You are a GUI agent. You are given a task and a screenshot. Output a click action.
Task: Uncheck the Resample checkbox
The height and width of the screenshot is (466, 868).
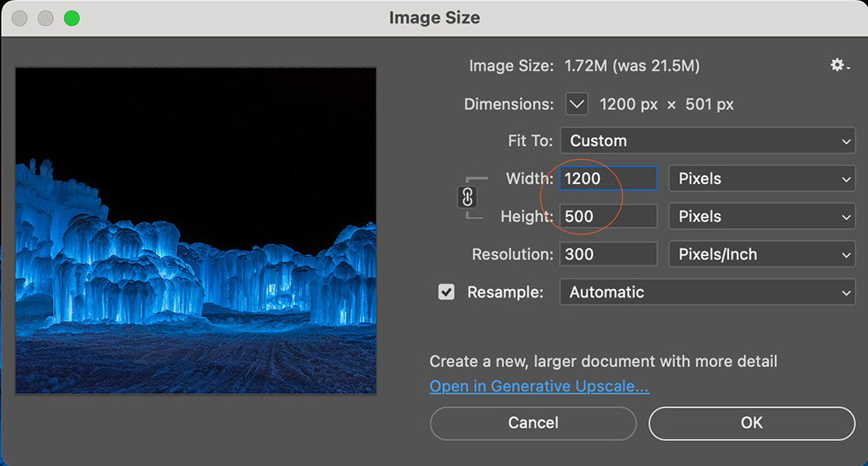[x=446, y=292]
